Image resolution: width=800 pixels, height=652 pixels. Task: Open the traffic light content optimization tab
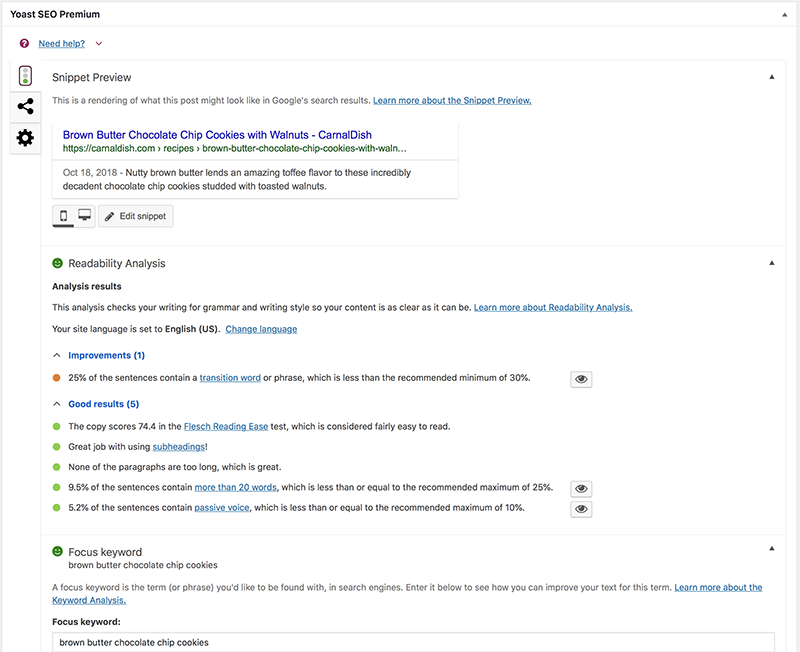(26, 76)
